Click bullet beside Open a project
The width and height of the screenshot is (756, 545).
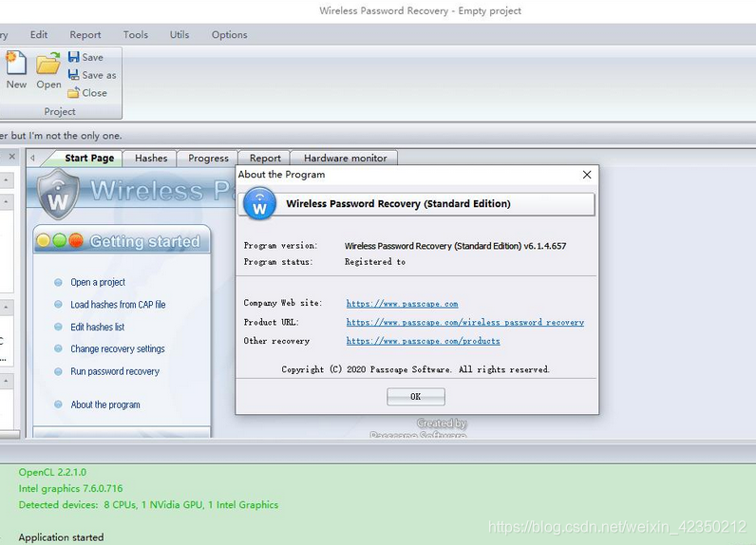58,282
